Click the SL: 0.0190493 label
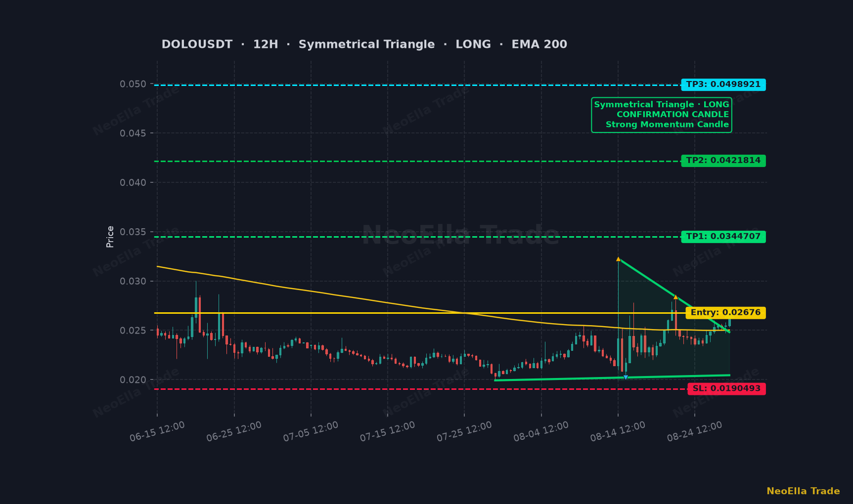Screen dimensions: 853x504 pyautogui.click(x=726, y=389)
